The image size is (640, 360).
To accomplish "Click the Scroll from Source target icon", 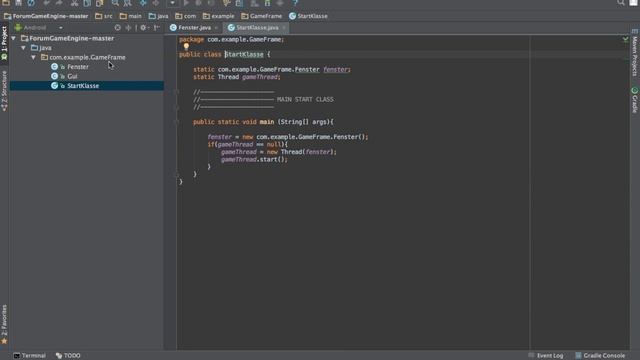I will tap(118, 28).
